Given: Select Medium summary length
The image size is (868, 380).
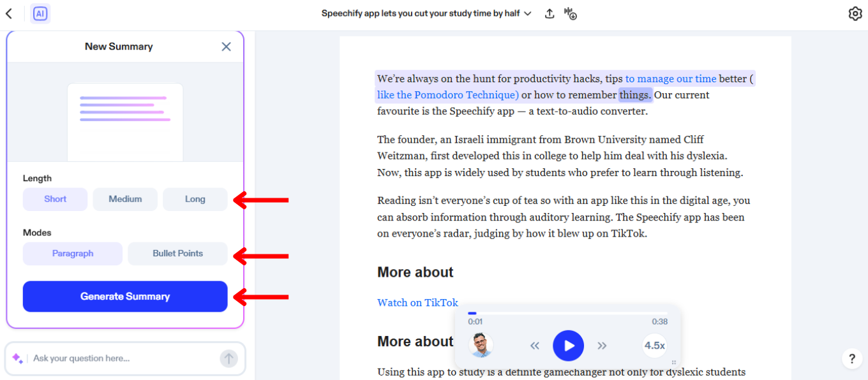Looking at the screenshot, I should (125, 199).
